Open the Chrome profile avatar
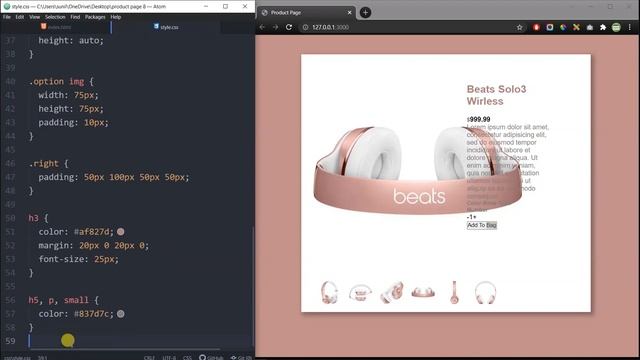640x360 pixels. point(616,27)
